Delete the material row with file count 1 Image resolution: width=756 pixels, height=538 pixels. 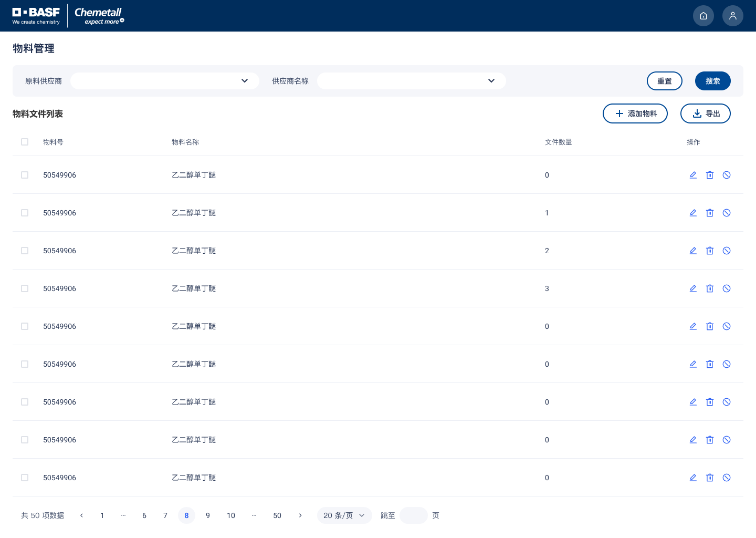pyautogui.click(x=710, y=213)
